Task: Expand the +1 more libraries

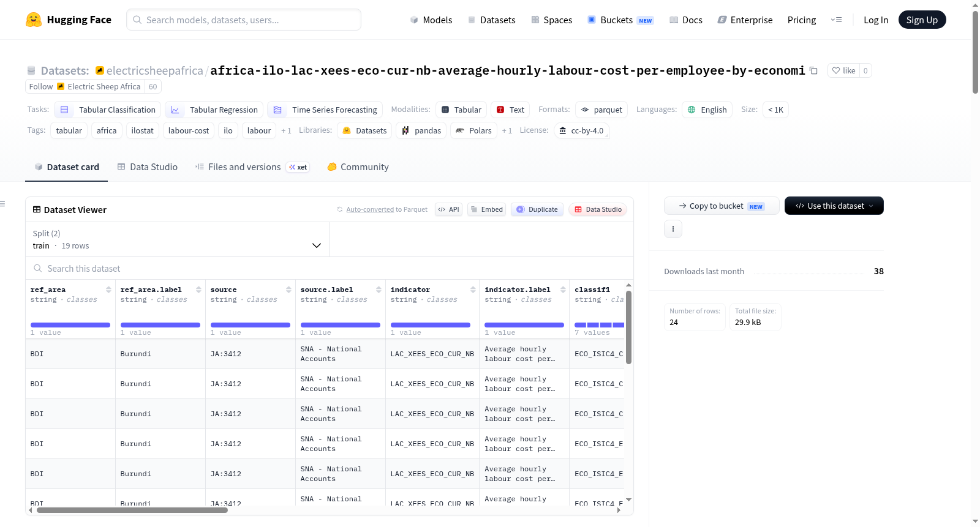Action: click(507, 130)
